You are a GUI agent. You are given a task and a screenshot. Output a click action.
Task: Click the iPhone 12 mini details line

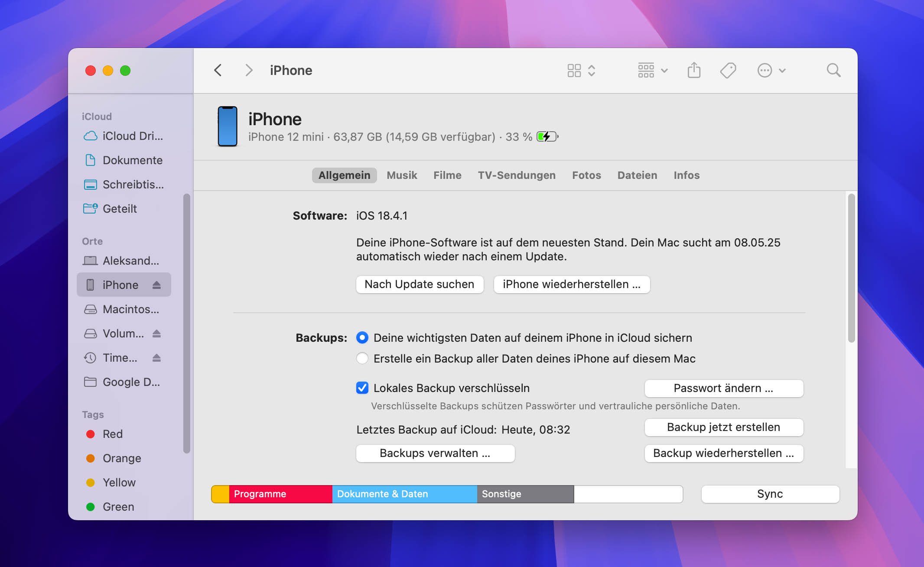[390, 137]
